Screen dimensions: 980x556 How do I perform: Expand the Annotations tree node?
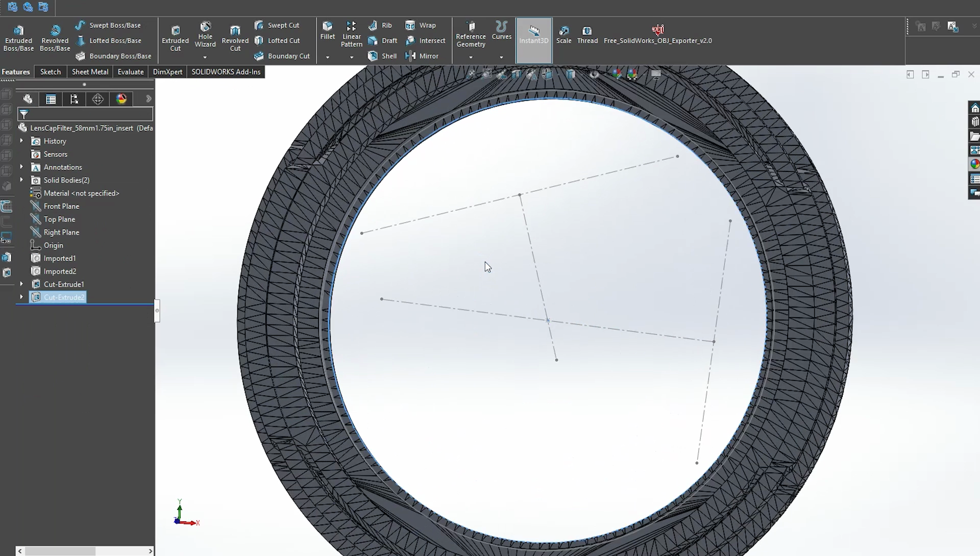pyautogui.click(x=21, y=167)
